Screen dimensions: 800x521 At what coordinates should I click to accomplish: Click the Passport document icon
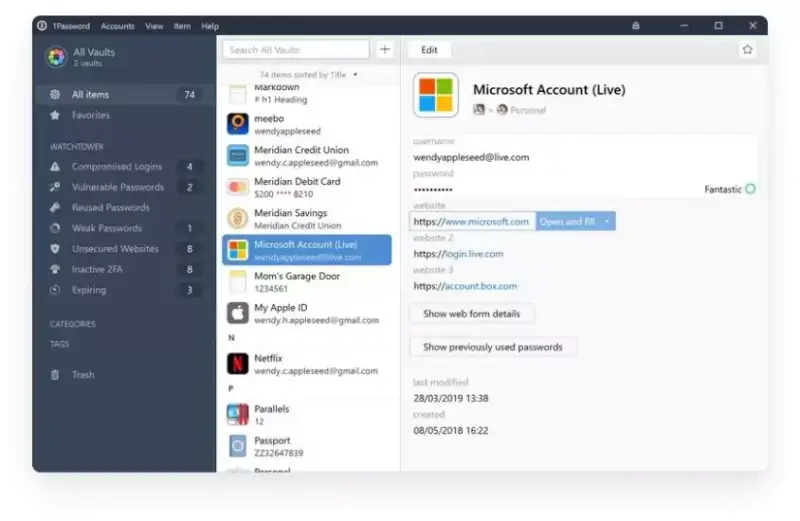coord(237,446)
